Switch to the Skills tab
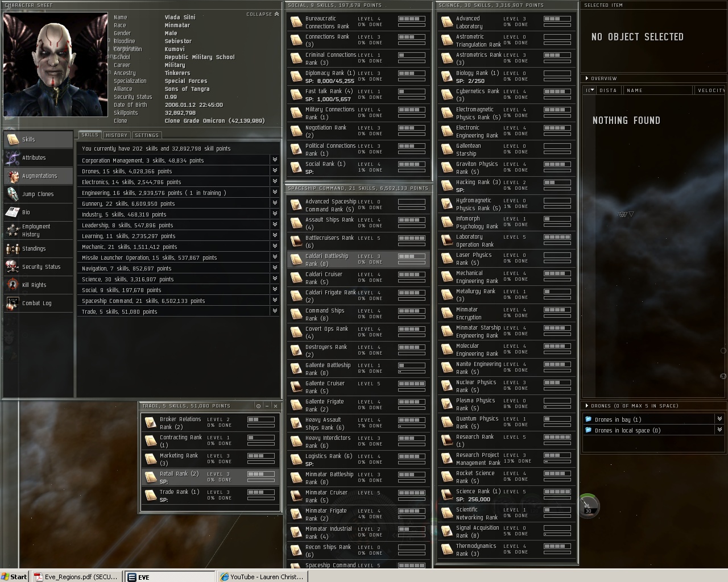This screenshot has height=582, width=728. click(90, 135)
